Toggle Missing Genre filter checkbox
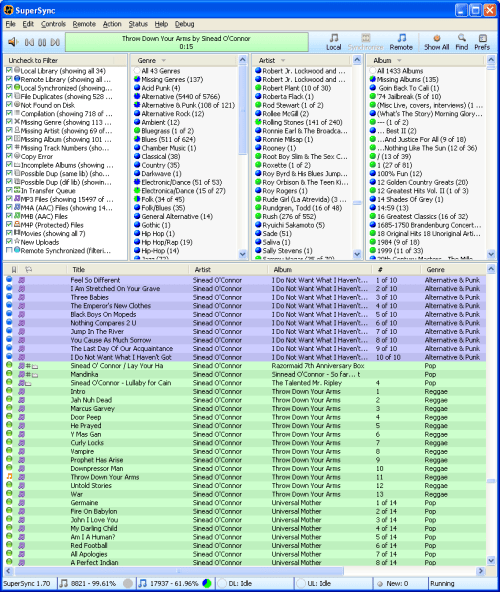Screen dimensions: 500x592 (x=9, y=122)
